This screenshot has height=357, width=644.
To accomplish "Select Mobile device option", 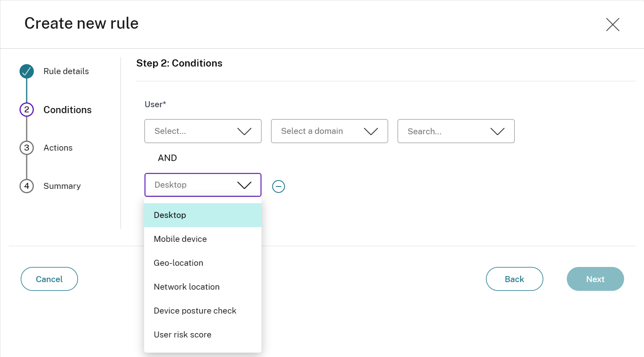I will pos(203,239).
